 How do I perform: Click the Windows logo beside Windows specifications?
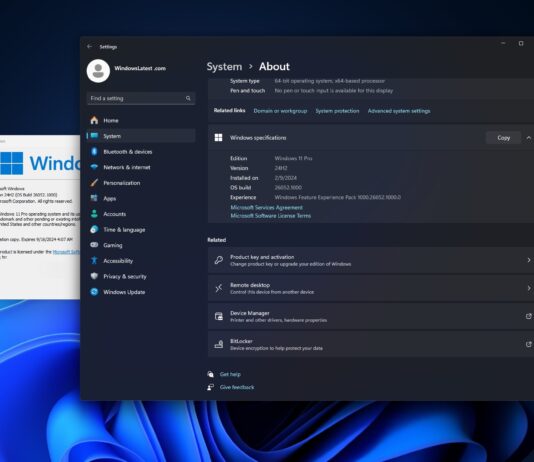(218, 138)
